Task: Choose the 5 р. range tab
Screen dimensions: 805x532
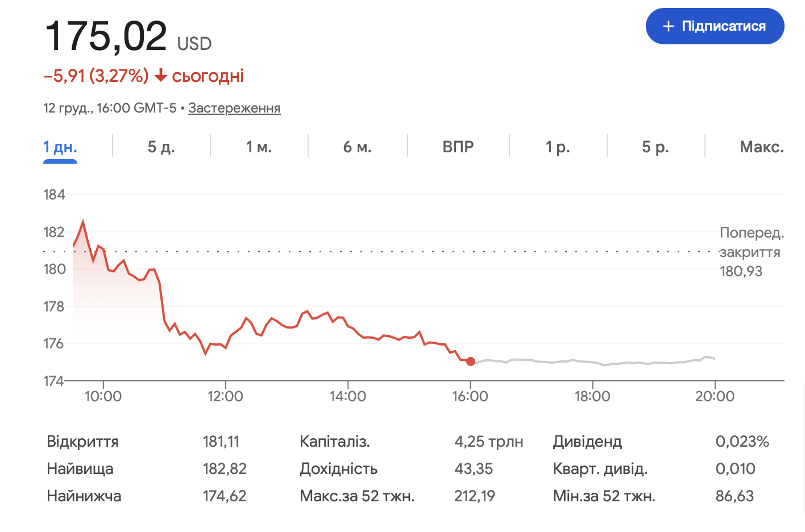Action: (x=655, y=147)
